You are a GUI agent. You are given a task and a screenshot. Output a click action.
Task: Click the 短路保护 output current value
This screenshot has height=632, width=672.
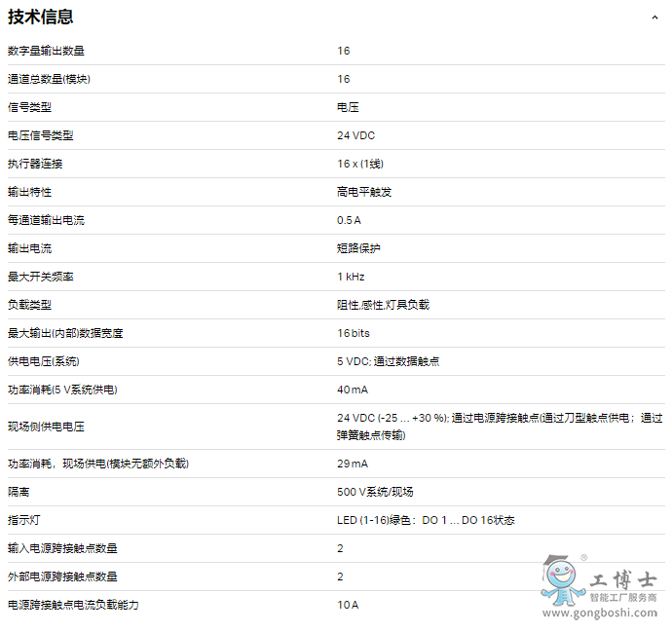pyautogui.click(x=358, y=248)
